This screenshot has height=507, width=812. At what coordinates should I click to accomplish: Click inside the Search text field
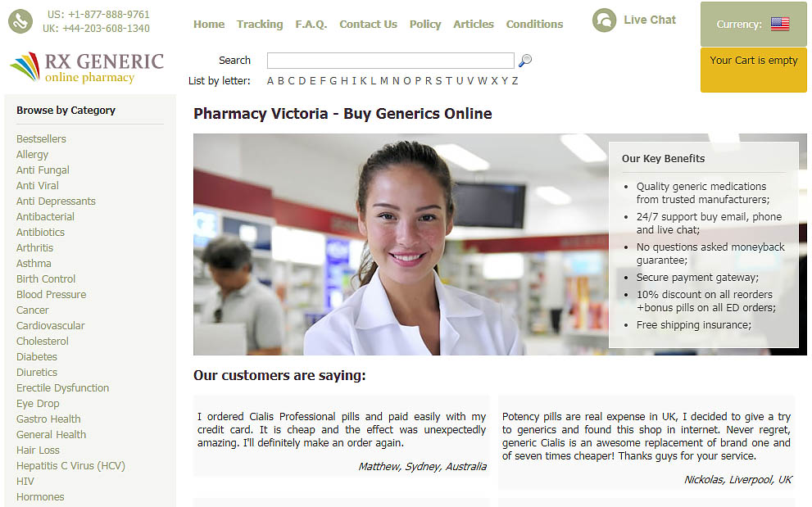391,61
